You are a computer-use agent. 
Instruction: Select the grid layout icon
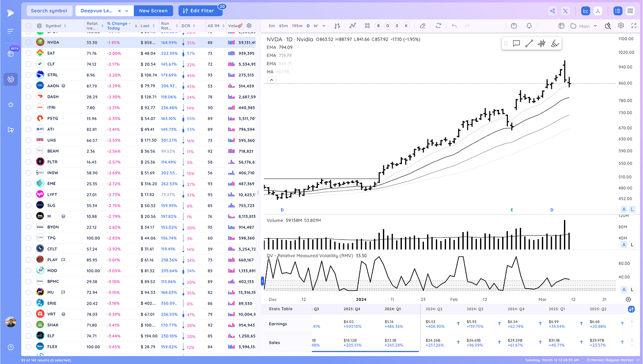[x=630, y=11]
